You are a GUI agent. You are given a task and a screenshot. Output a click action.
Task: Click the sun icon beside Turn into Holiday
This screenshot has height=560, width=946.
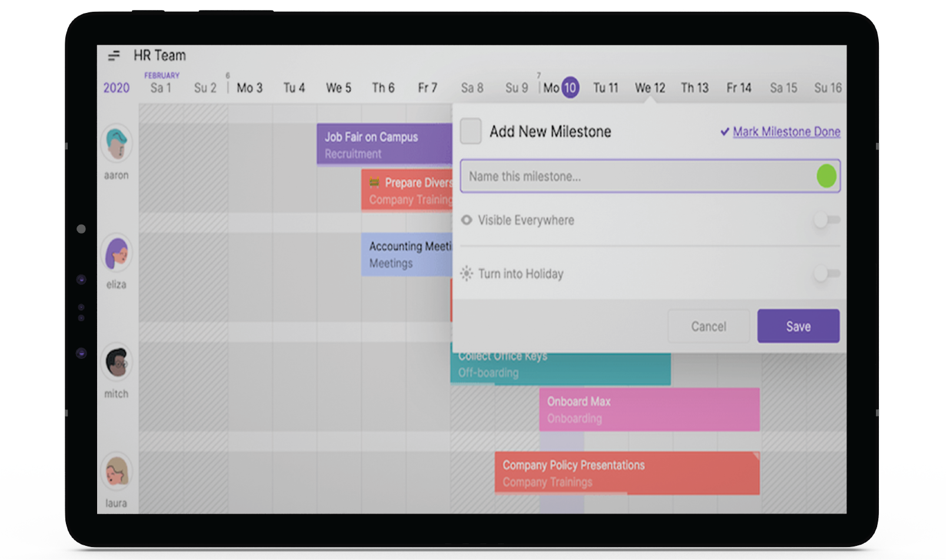click(x=467, y=274)
